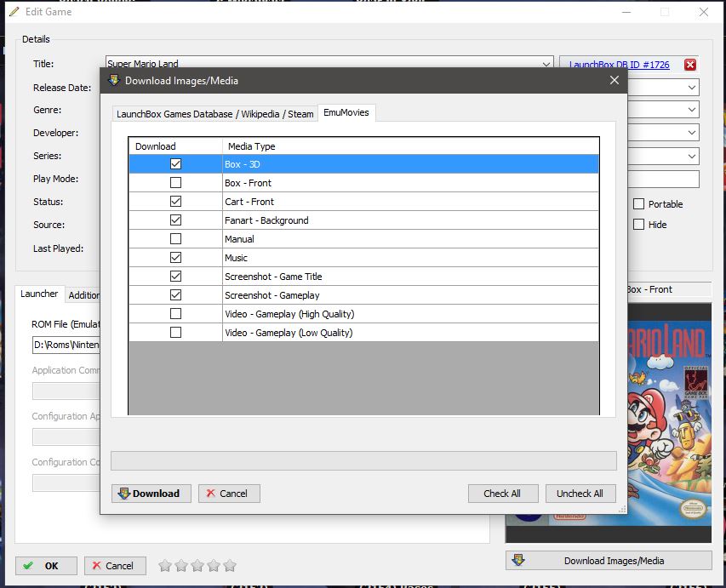Click the dialog resize grip in corner
726x588 pixels.
coord(623,510)
